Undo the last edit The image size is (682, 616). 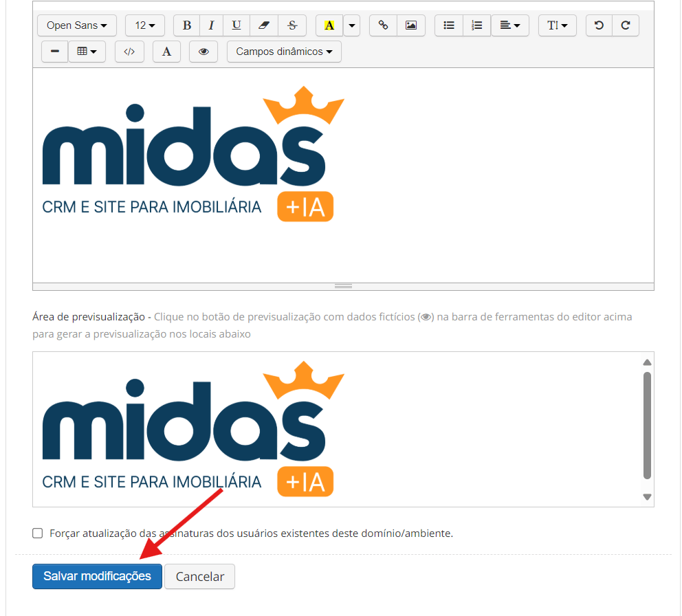pyautogui.click(x=599, y=25)
